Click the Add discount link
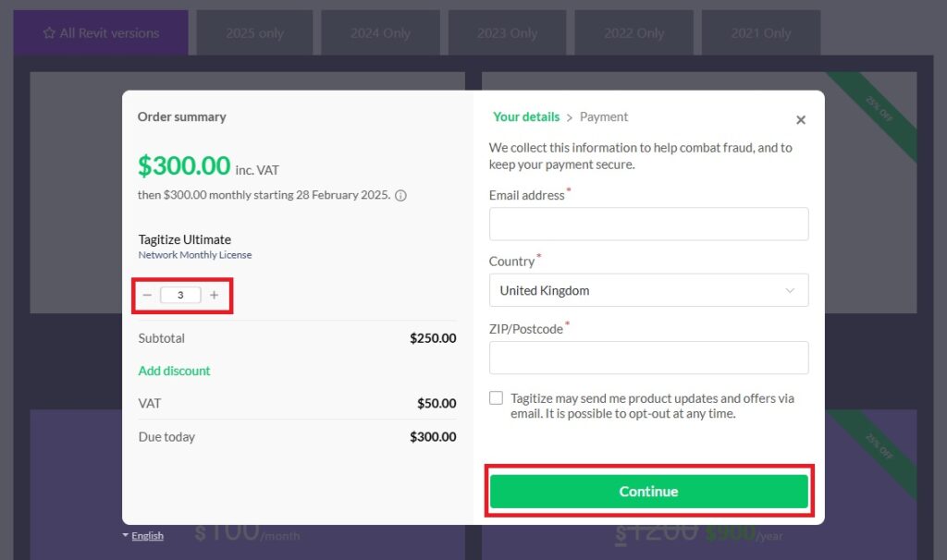This screenshot has height=560, width=947. point(174,371)
